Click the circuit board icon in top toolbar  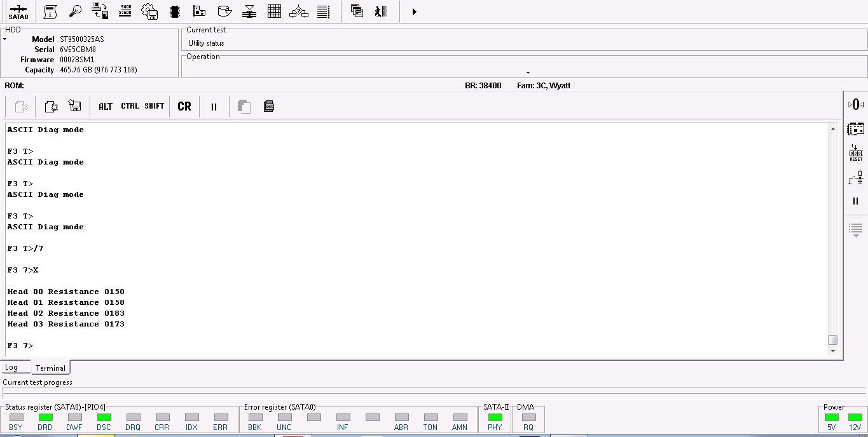[200, 11]
